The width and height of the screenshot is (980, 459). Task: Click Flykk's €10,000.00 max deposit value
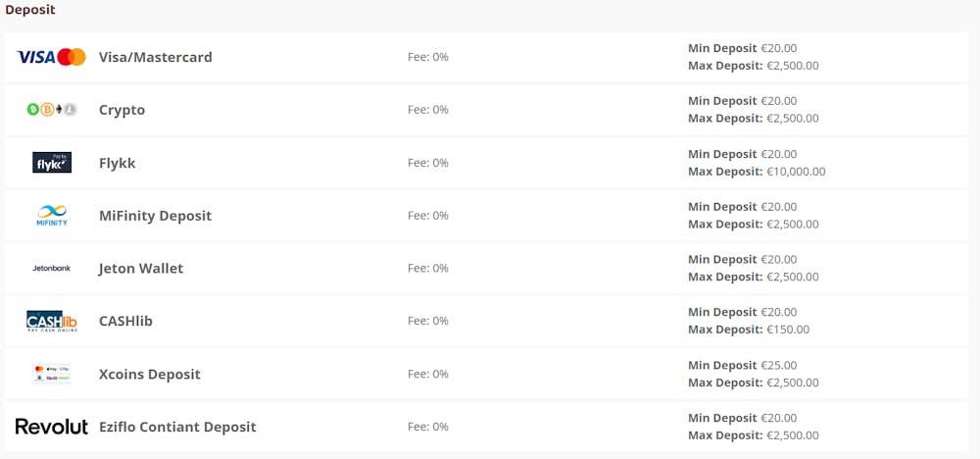796,172
